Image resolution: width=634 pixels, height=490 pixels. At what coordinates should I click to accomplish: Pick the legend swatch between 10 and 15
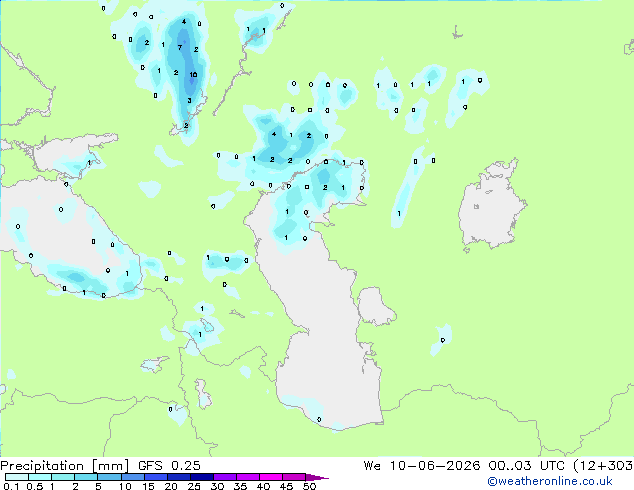pos(132,477)
